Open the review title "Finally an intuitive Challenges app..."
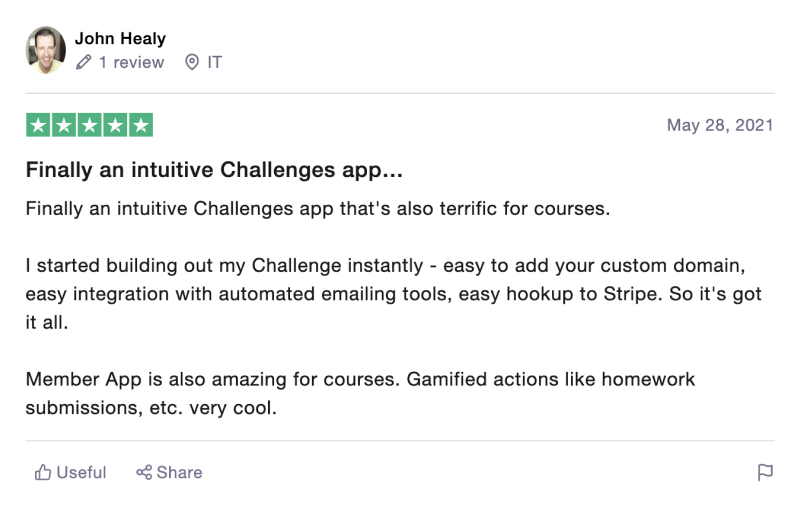 [214, 170]
